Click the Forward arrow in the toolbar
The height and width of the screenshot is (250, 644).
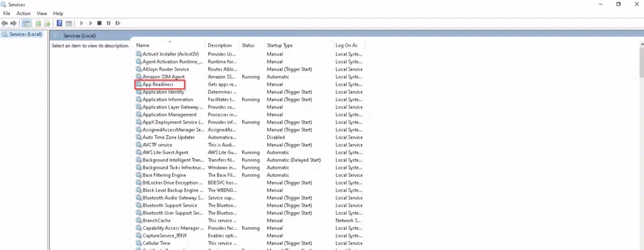[x=14, y=23]
